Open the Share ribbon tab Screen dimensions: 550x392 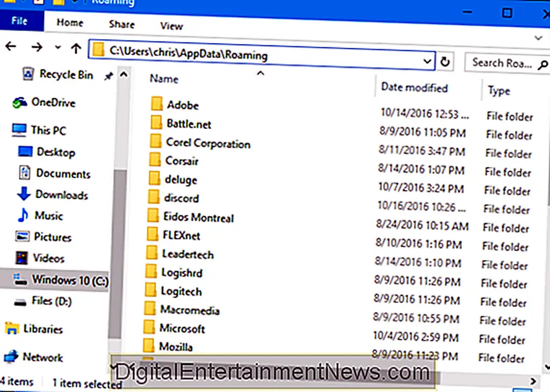pos(121,24)
